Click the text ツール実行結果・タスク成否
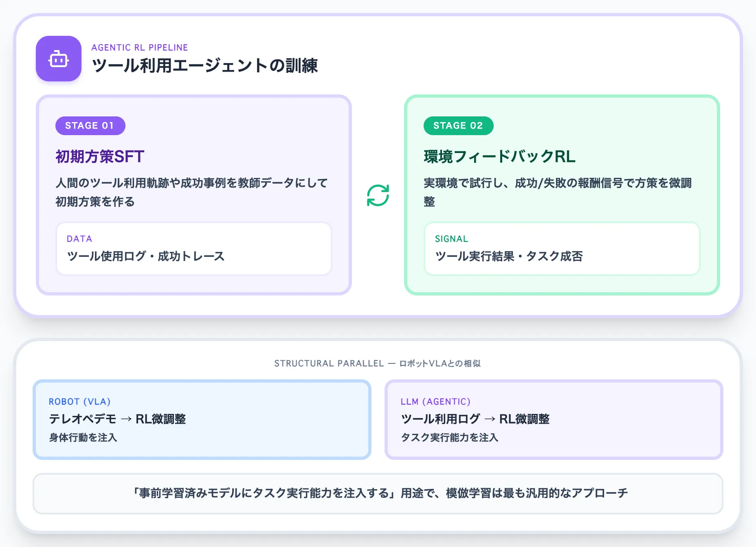 click(x=509, y=256)
